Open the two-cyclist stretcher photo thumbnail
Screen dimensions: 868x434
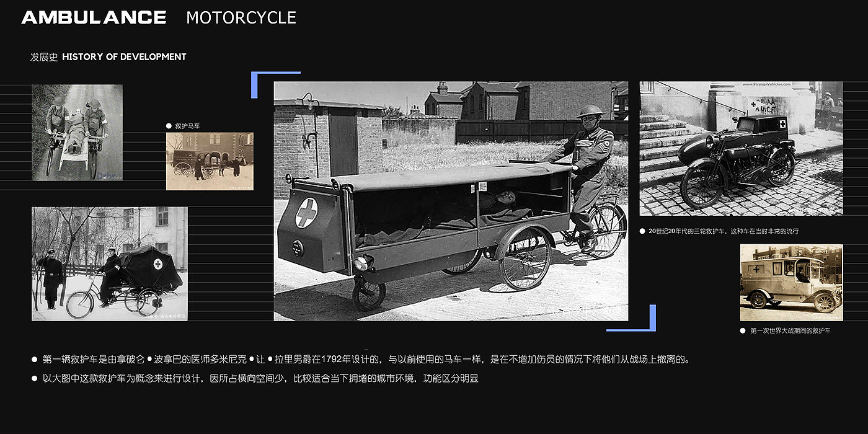77,133
